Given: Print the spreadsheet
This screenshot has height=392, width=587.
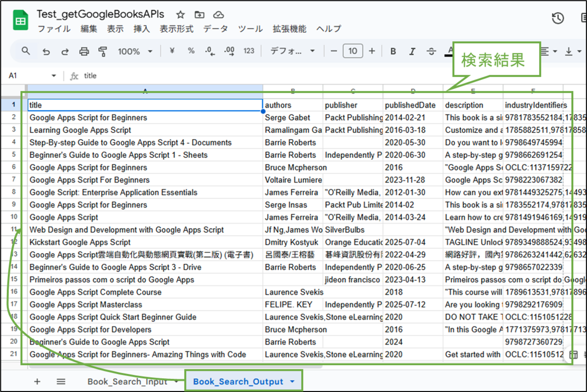Looking at the screenshot, I should (x=84, y=51).
